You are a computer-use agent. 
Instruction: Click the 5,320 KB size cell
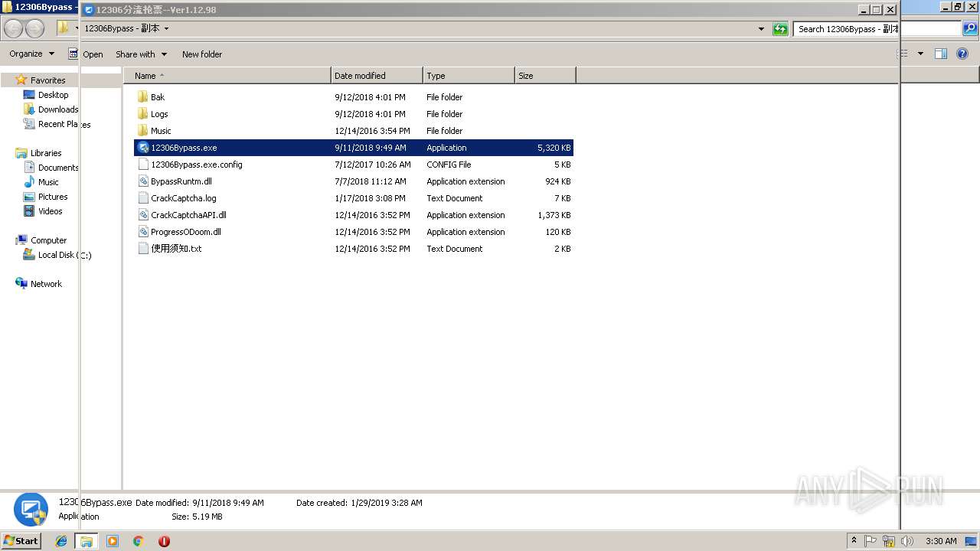pyautogui.click(x=554, y=148)
